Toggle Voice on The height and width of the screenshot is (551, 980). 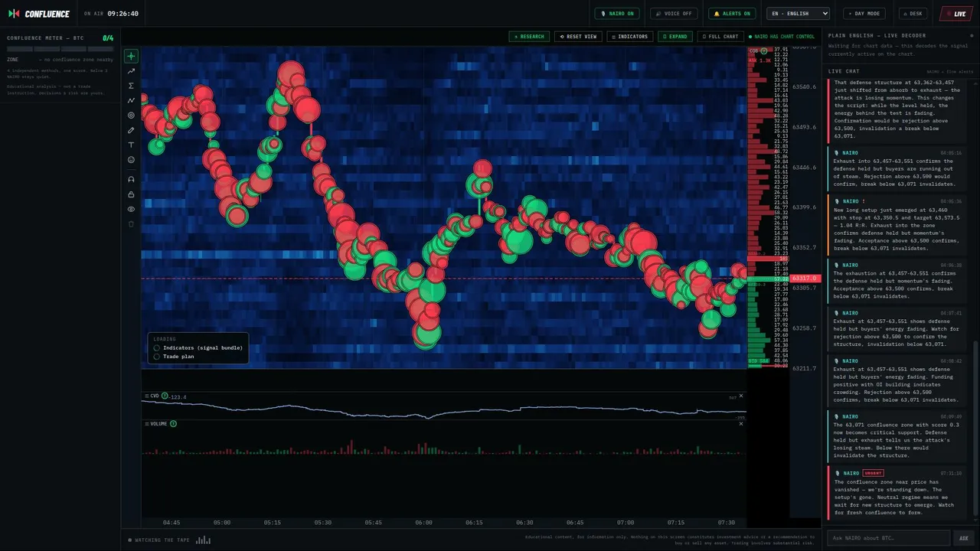(674, 14)
